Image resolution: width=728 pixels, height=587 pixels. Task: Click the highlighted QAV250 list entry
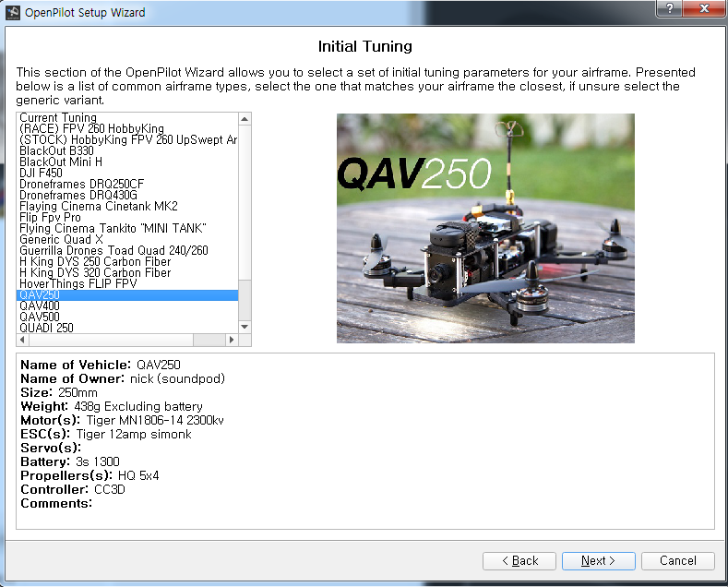pos(127,295)
